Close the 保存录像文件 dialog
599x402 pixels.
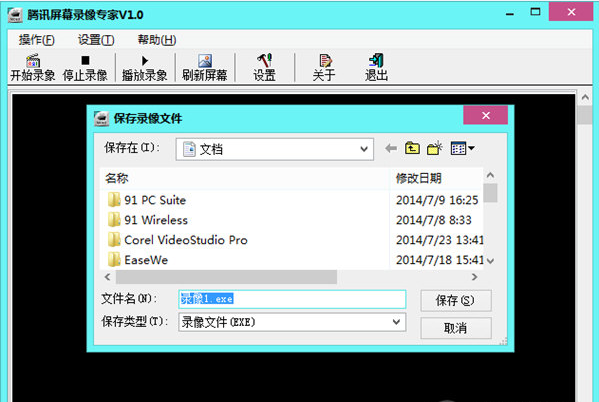click(x=486, y=115)
